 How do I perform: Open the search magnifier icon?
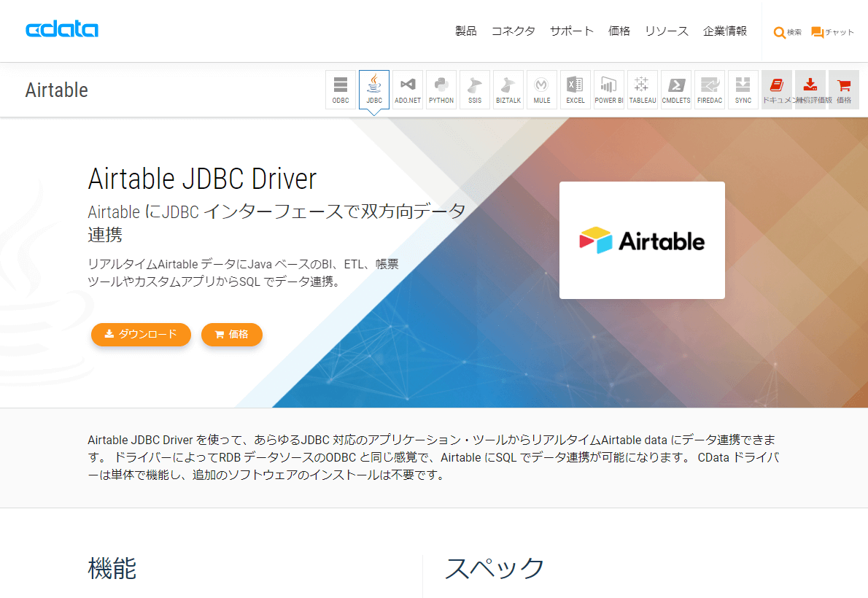[780, 33]
